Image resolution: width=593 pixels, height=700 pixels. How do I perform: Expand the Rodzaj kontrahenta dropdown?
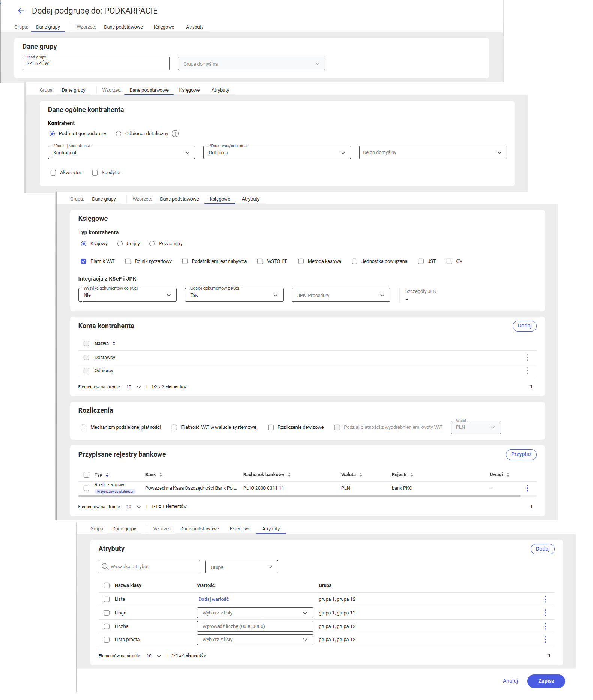[122, 152]
